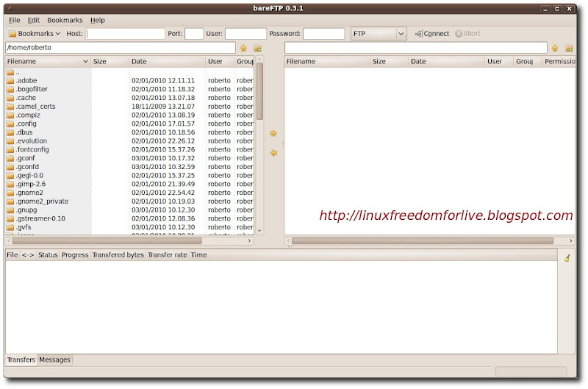588x389 pixels.
Task: Click the local pane horizontal scrollbar
Action: [107, 241]
